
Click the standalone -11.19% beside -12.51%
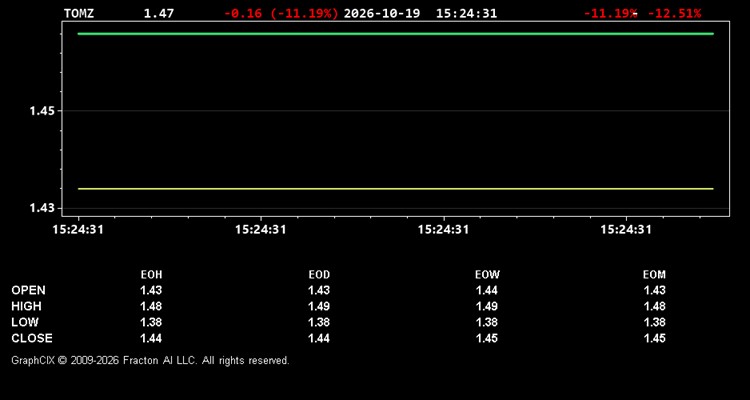(610, 13)
